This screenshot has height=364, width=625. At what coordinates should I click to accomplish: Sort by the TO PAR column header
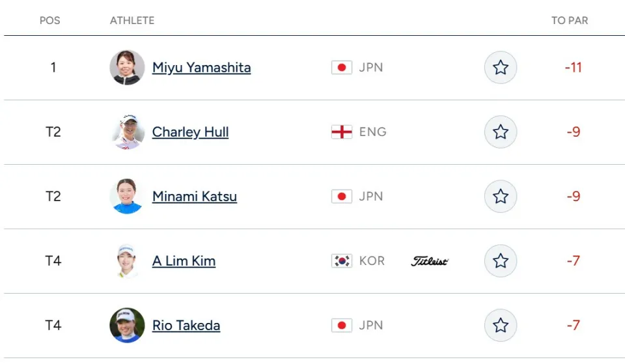click(570, 20)
